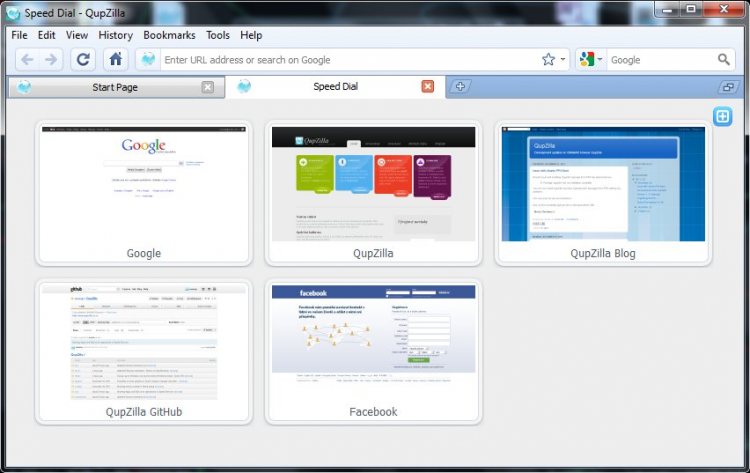Go back with the left arrow button
This screenshot has height=473, width=750.
coord(27,60)
